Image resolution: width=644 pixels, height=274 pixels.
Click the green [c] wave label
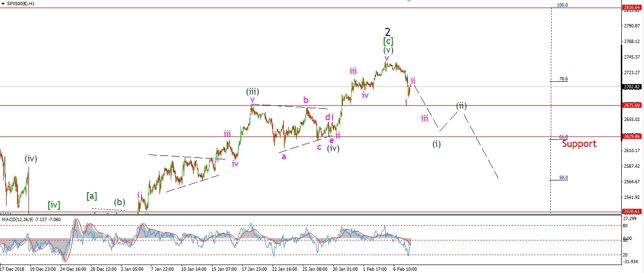pyautogui.click(x=388, y=41)
